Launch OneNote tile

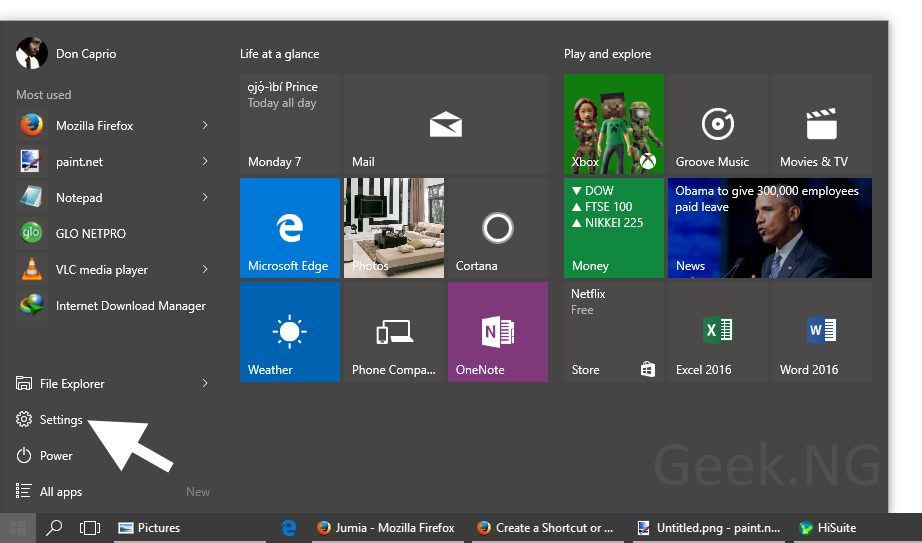[x=498, y=332]
